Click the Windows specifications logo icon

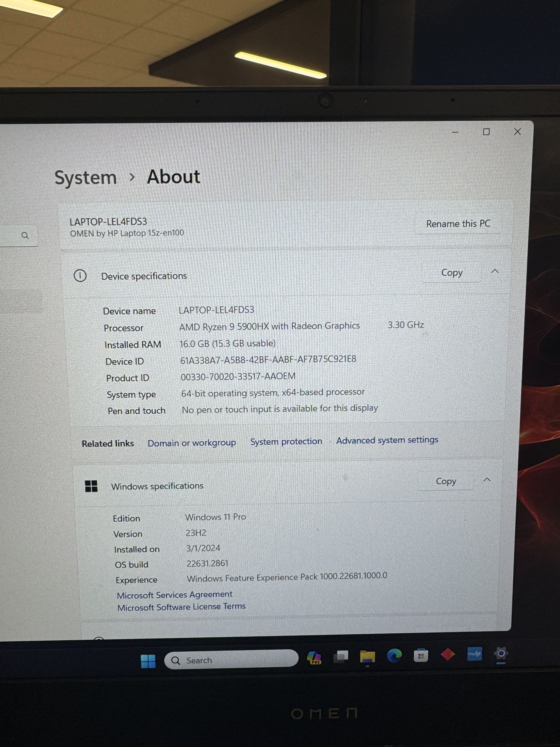coord(91,486)
